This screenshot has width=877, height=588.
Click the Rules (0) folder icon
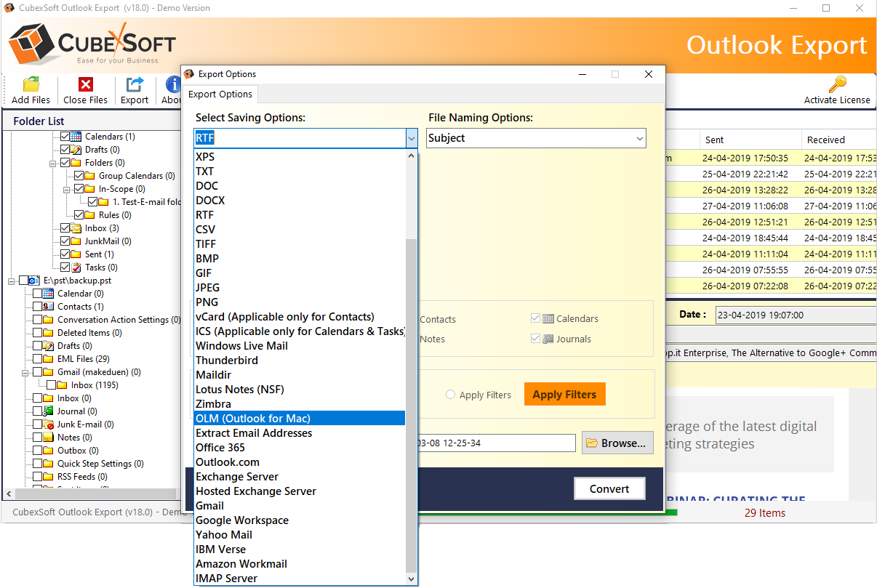90,215
